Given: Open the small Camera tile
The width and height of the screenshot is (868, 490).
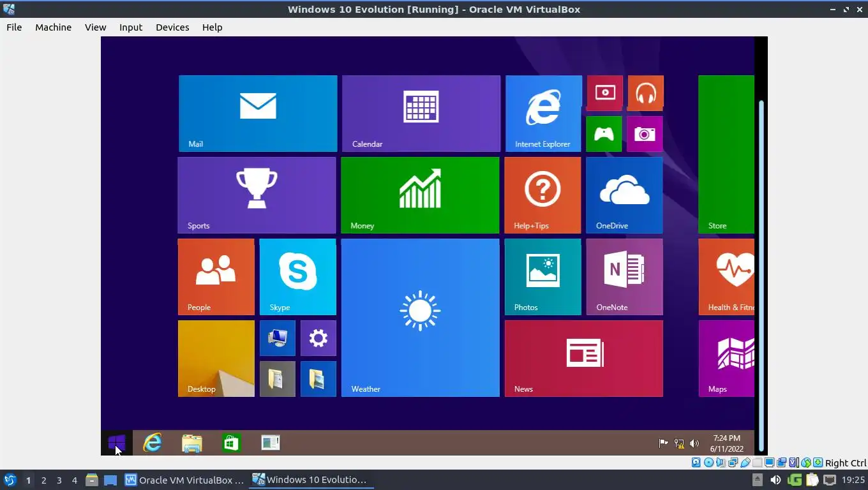Looking at the screenshot, I should click(x=645, y=134).
